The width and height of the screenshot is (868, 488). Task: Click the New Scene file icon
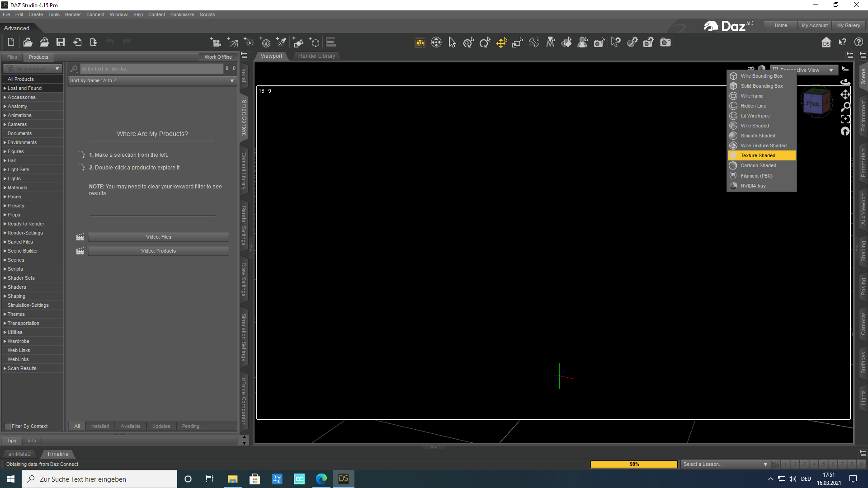(x=11, y=42)
